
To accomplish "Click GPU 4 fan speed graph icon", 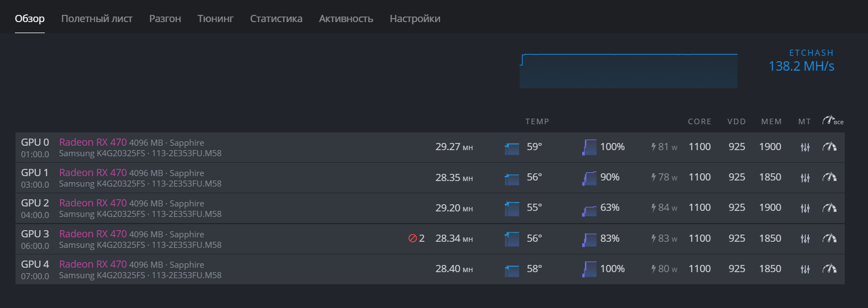I will (589, 269).
